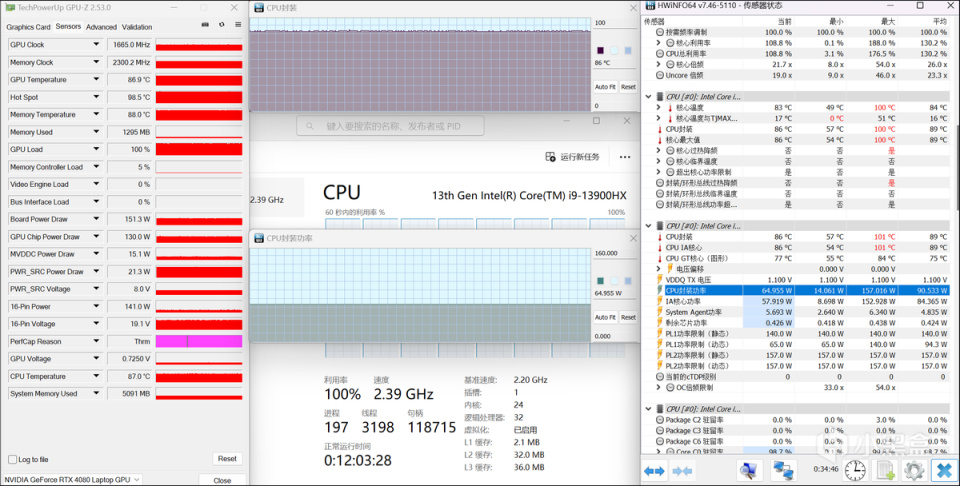Click Auto Fit in CPU封装功率 graph
The image size is (960, 486).
(606, 317)
